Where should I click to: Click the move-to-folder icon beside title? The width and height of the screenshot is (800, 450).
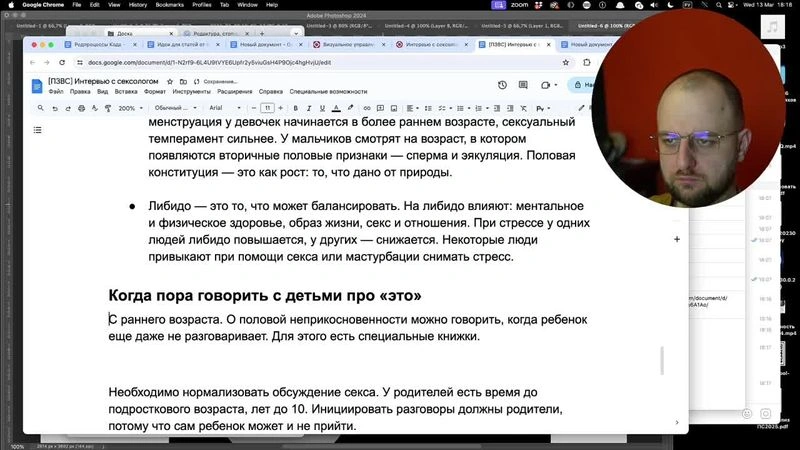point(183,82)
